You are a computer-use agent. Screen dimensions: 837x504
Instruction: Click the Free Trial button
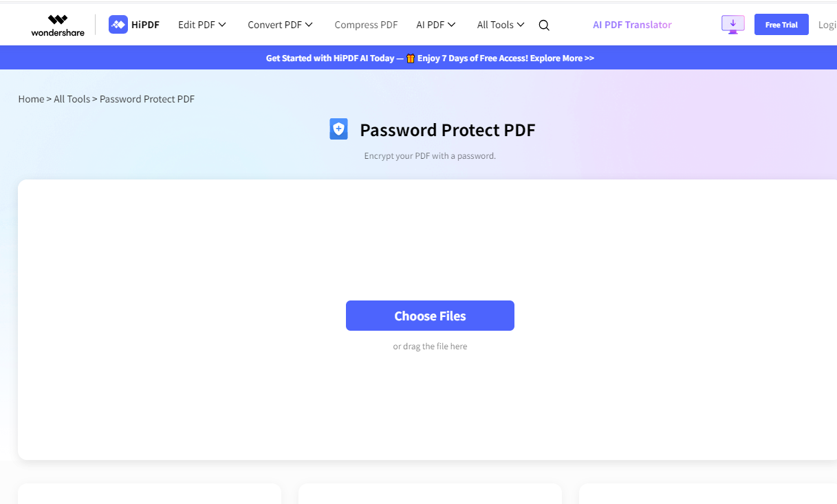781,25
